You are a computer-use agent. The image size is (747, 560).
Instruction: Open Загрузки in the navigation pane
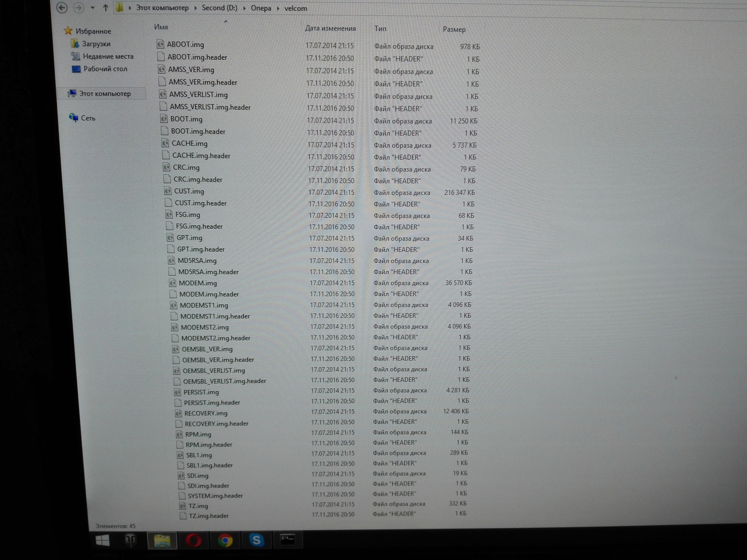(x=96, y=44)
